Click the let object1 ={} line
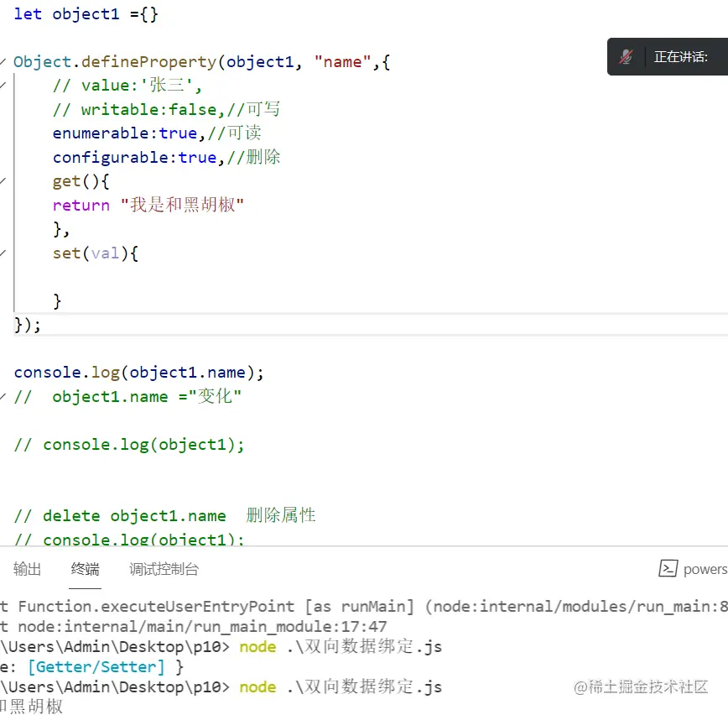Image resolution: width=728 pixels, height=715 pixels. (86, 14)
